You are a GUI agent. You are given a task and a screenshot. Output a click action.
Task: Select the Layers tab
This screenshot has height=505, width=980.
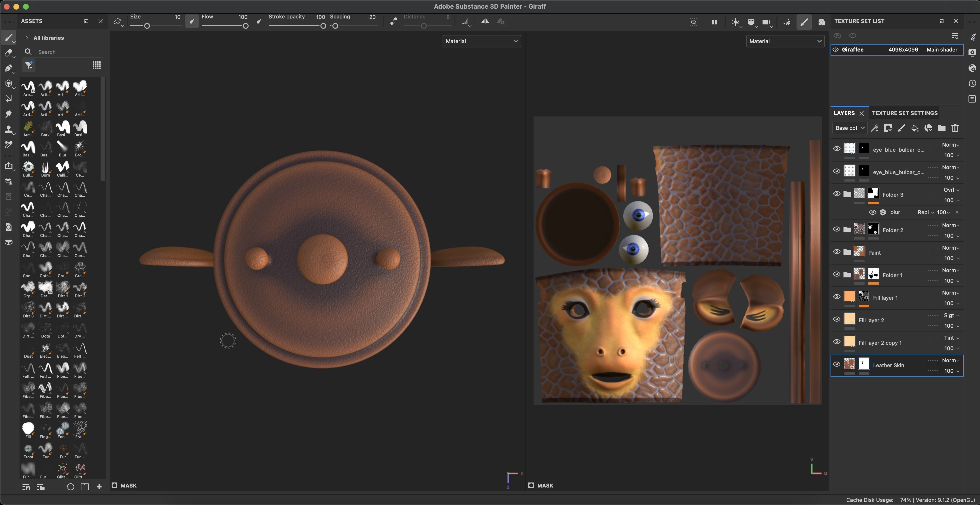(x=844, y=113)
